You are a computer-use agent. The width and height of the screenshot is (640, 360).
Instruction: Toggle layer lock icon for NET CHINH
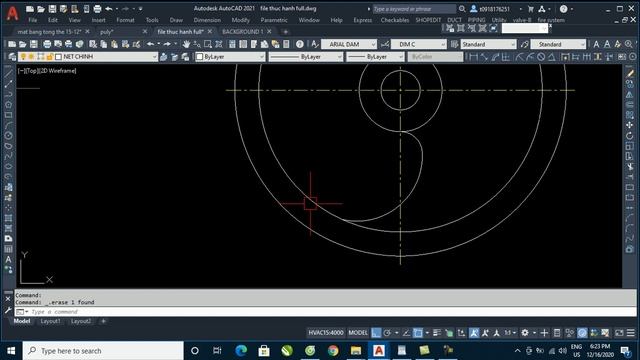[50, 57]
